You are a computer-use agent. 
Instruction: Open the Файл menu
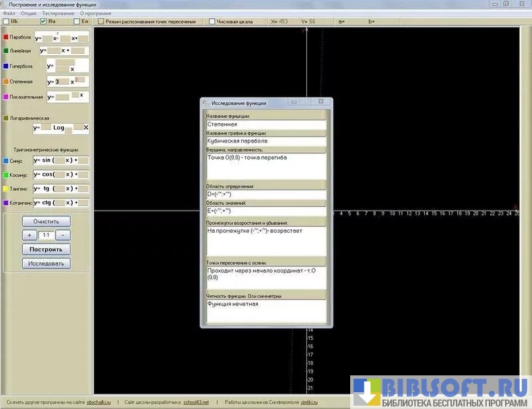pos(9,13)
